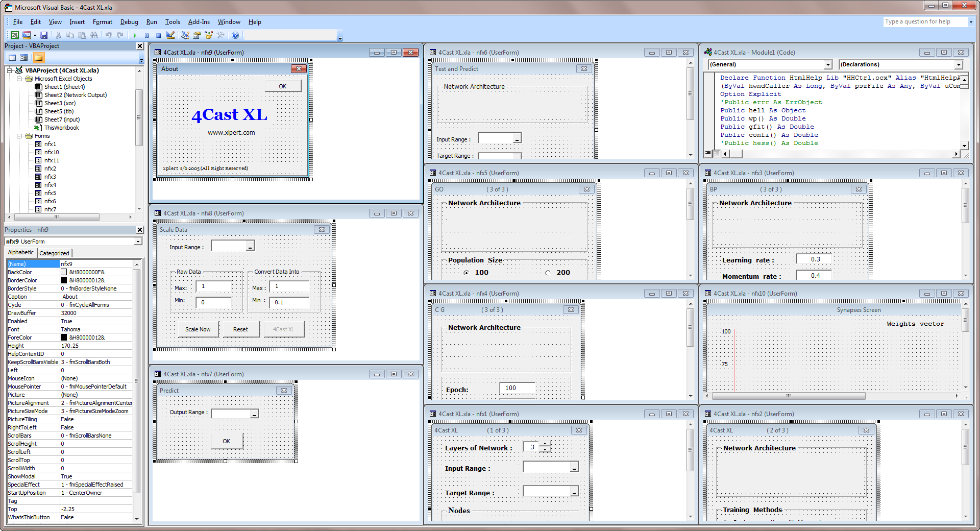Switch to the Categorized properties tab
Viewport: 980px width, 531px height.
(x=54, y=253)
